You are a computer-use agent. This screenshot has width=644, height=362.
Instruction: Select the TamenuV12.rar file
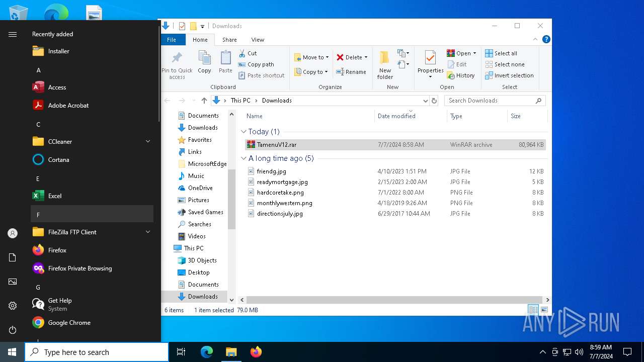(395, 145)
